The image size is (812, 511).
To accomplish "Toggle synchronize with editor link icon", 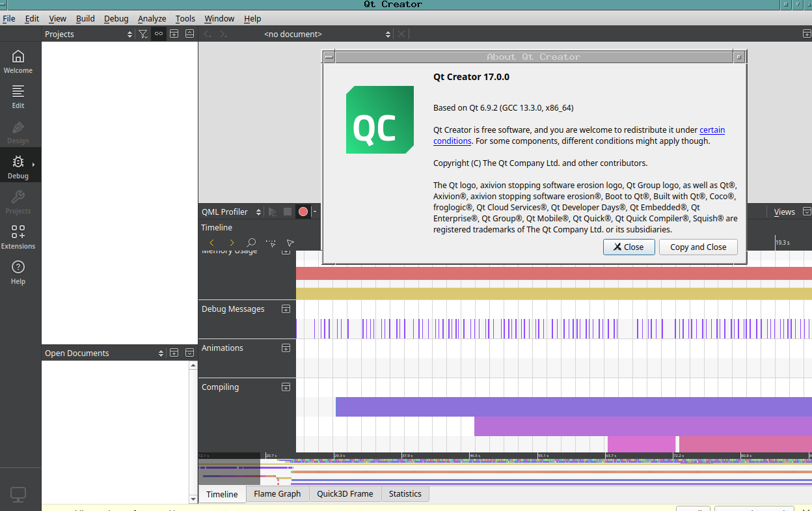I will (159, 34).
